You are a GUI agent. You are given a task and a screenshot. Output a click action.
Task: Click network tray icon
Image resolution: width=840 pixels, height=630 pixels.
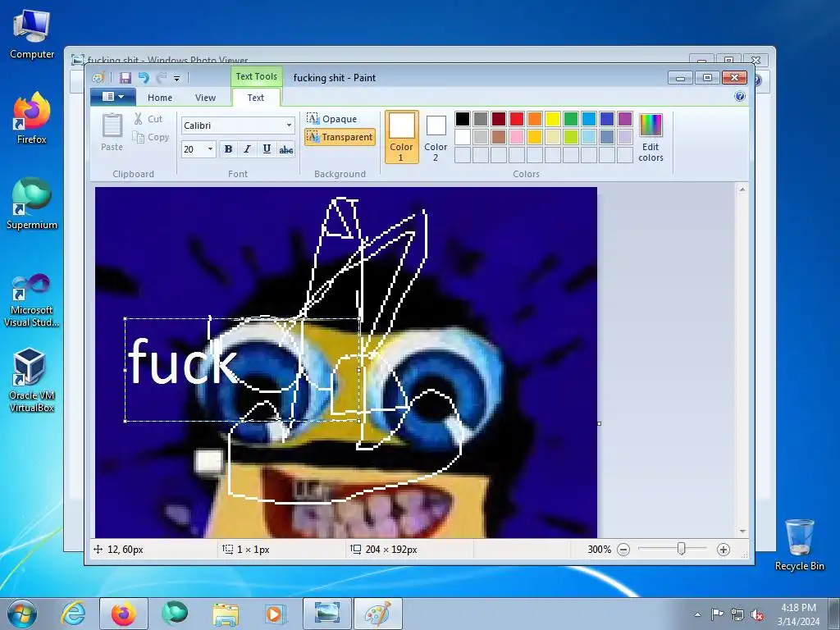(737, 614)
